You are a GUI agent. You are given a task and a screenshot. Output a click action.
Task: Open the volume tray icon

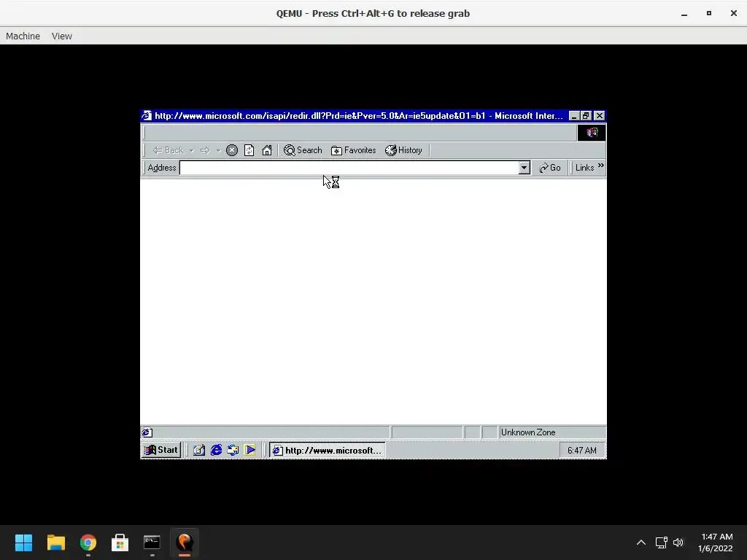(x=678, y=542)
